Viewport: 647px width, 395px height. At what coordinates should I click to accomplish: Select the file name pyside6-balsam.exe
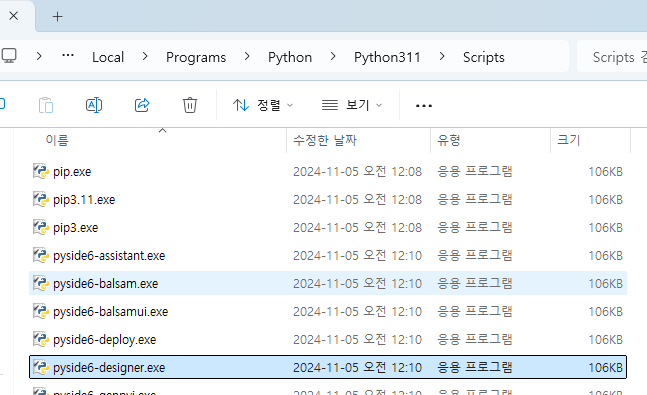tap(106, 284)
